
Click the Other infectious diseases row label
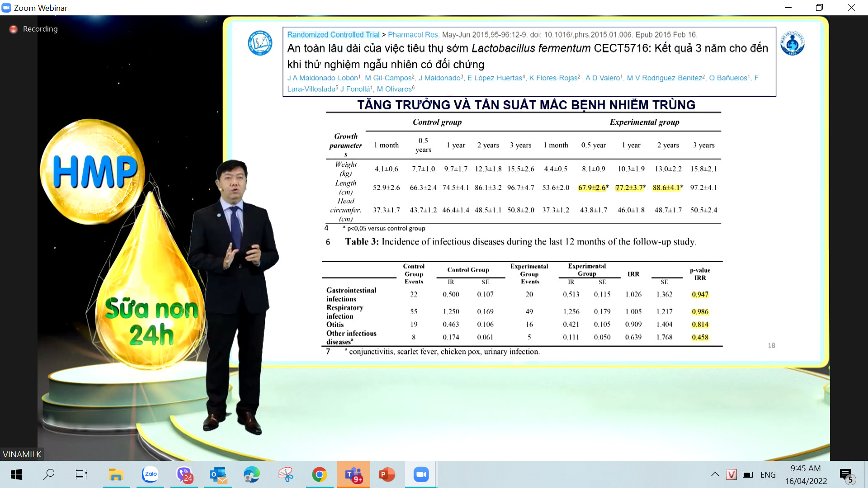point(351,338)
